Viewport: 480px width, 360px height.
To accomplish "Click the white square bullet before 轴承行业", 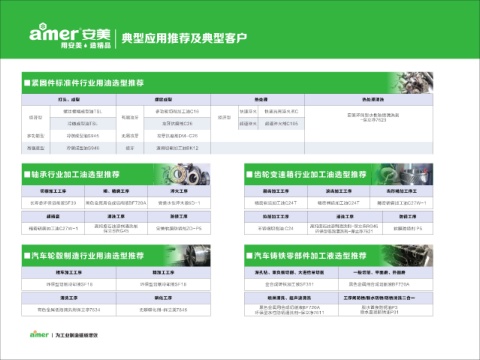I will [x=27, y=174].
